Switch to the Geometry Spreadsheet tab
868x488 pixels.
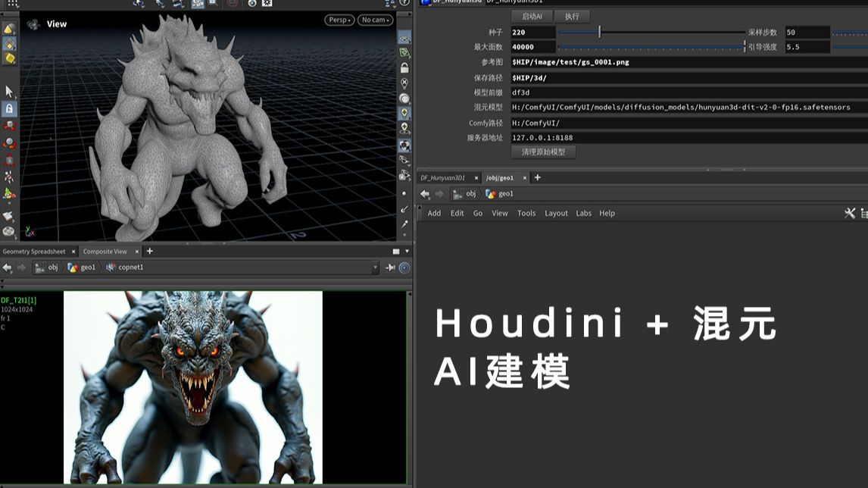point(34,252)
